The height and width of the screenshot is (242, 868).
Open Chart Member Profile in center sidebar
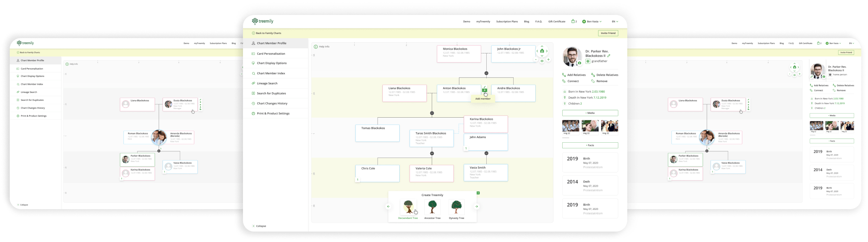276,43
